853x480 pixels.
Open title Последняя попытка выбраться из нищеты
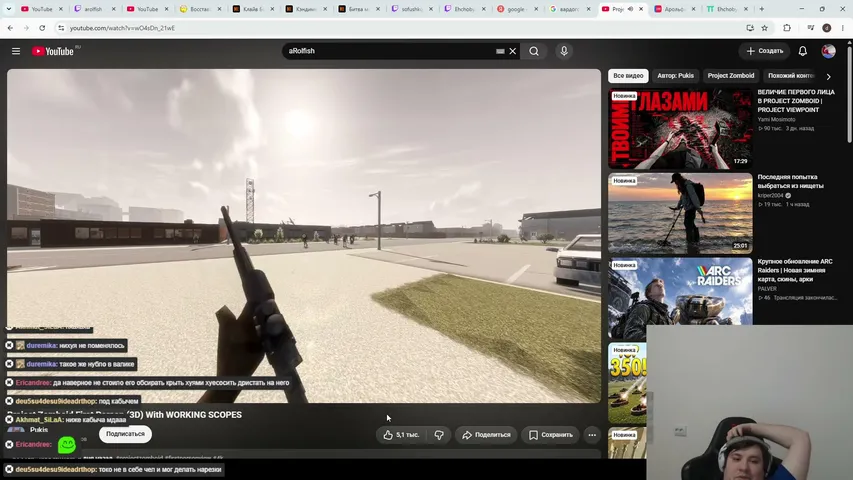[x=790, y=181]
